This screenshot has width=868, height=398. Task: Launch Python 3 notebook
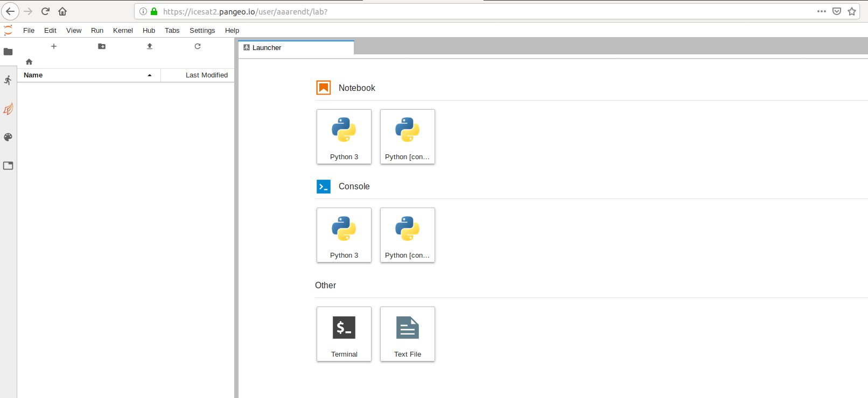344,137
